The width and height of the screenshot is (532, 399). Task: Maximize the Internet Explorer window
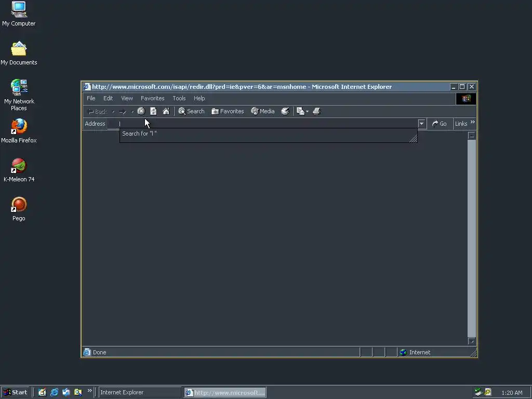(x=462, y=87)
